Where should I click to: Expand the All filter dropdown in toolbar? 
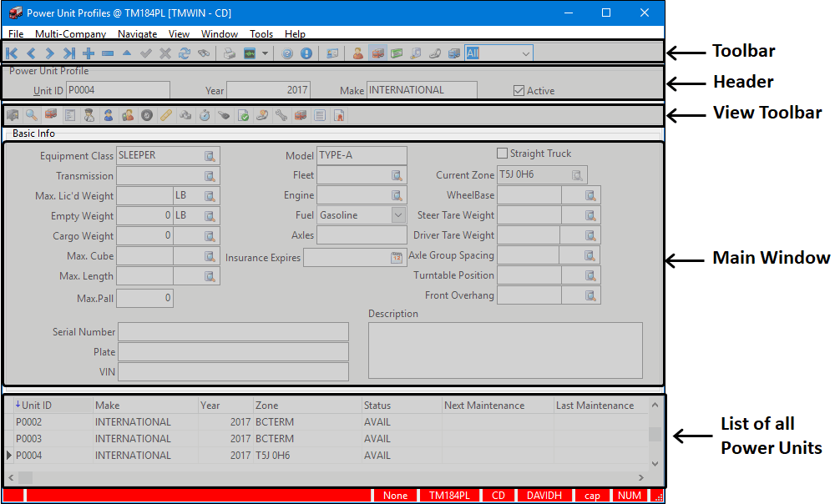point(525,53)
